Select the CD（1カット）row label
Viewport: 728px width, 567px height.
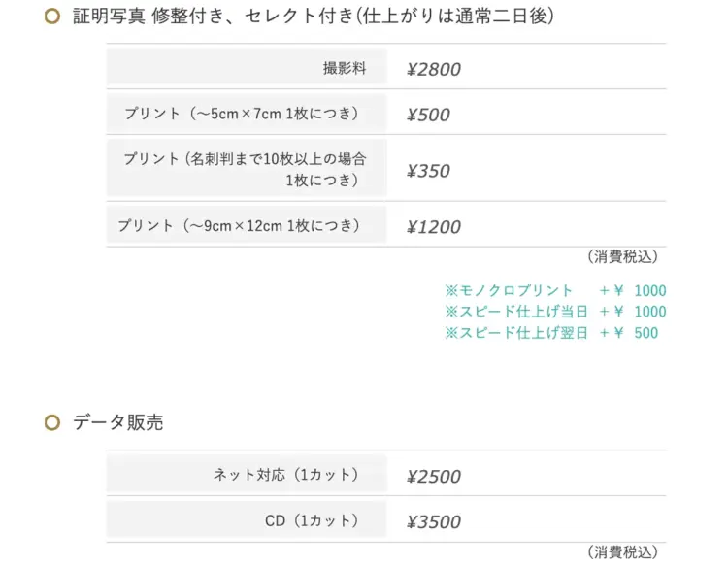313,520
